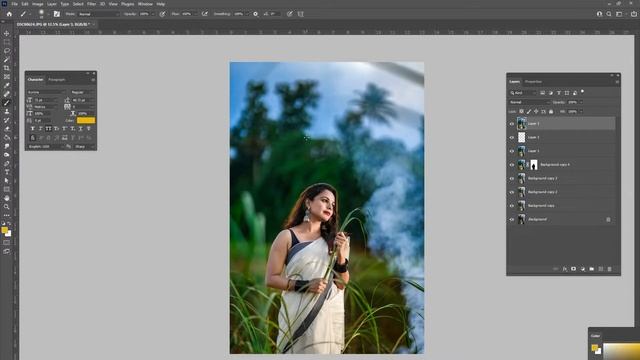
Task: Create a new group folder icon
Action: pos(591,269)
